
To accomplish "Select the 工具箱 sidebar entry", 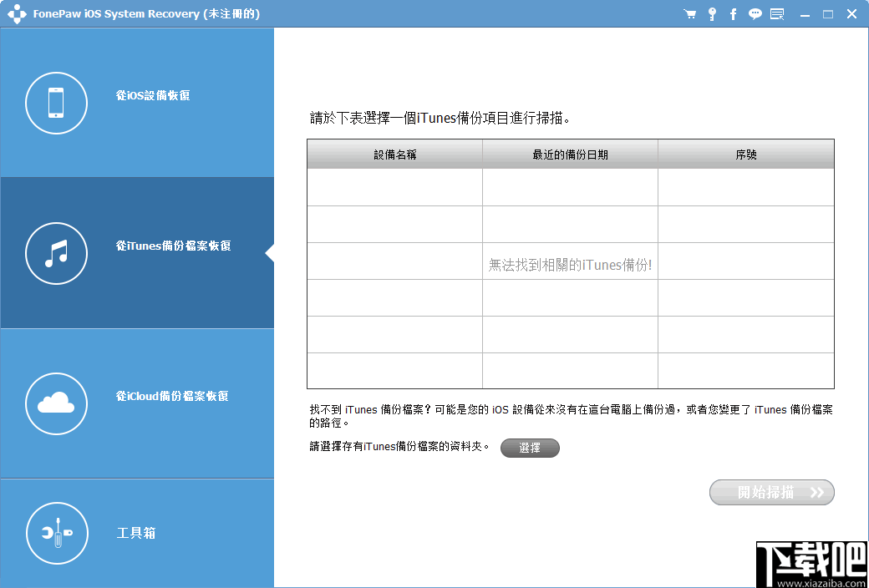I will (x=137, y=533).
